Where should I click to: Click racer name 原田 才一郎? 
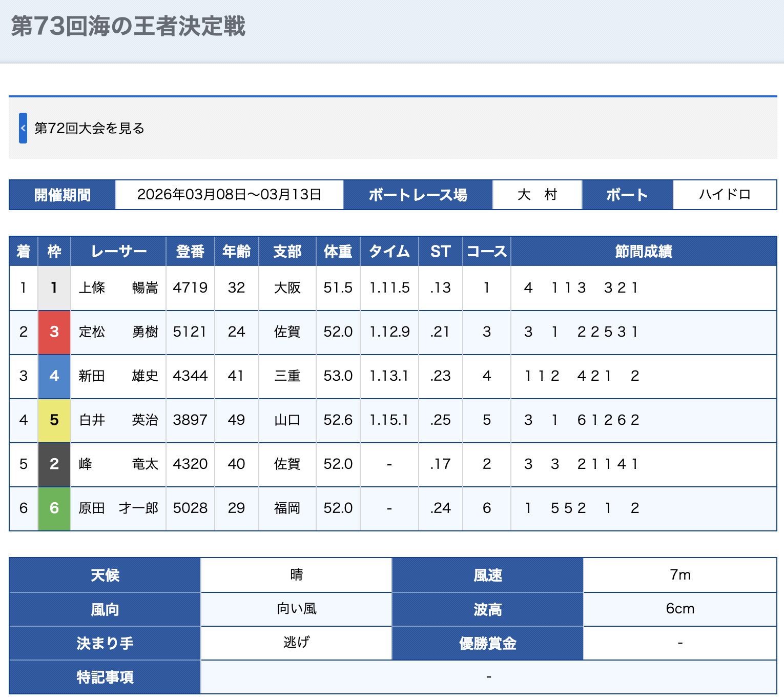118,508
